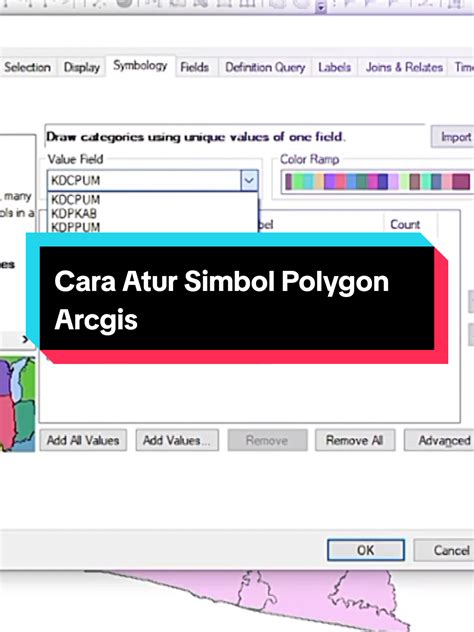Cancel the Layer Properties dialog
The image size is (474, 632).
pos(445,550)
